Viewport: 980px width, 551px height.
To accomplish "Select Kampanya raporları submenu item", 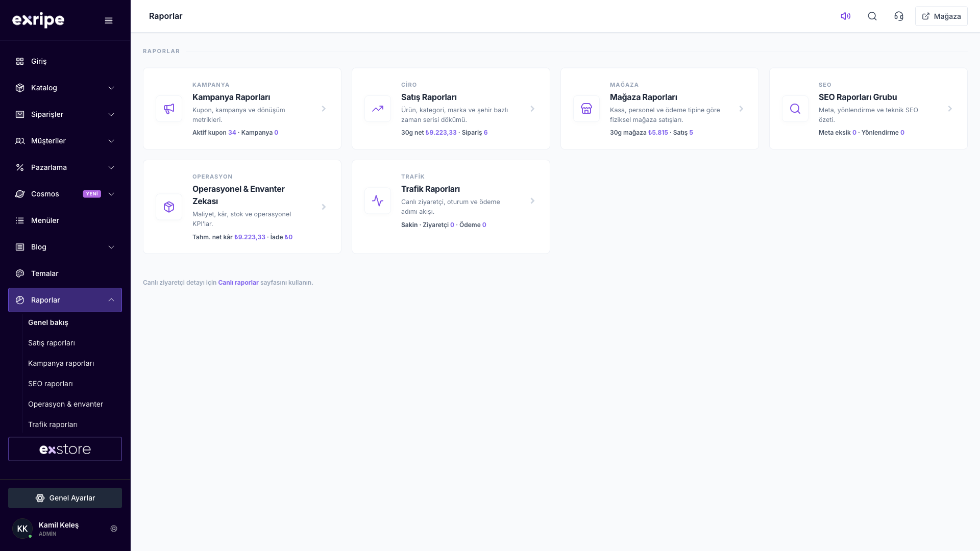I will coord(61,363).
